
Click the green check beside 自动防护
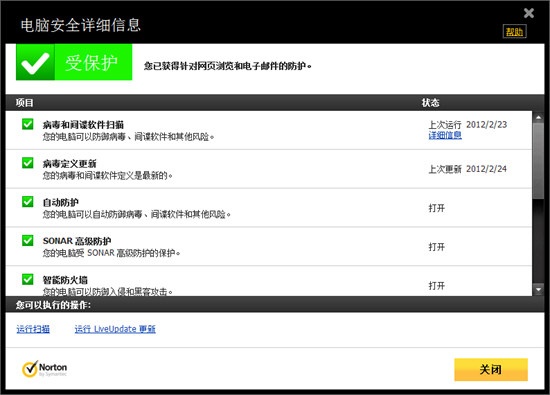[x=27, y=202]
